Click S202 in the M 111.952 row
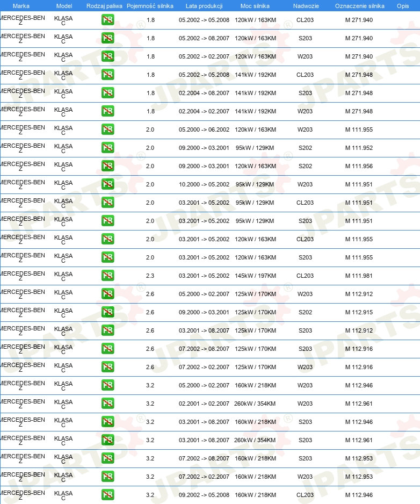 [x=305, y=148]
